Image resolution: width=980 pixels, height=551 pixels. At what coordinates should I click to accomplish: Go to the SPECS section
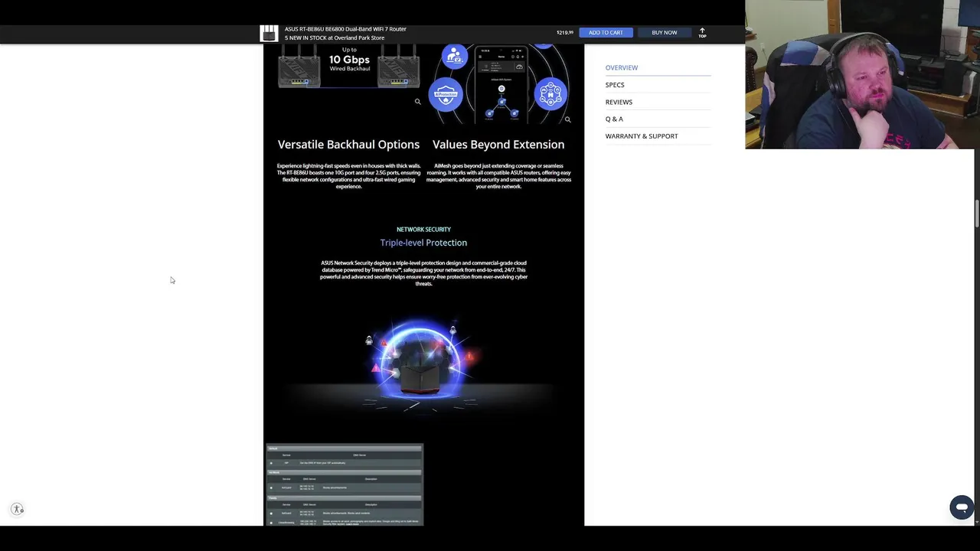pos(615,85)
